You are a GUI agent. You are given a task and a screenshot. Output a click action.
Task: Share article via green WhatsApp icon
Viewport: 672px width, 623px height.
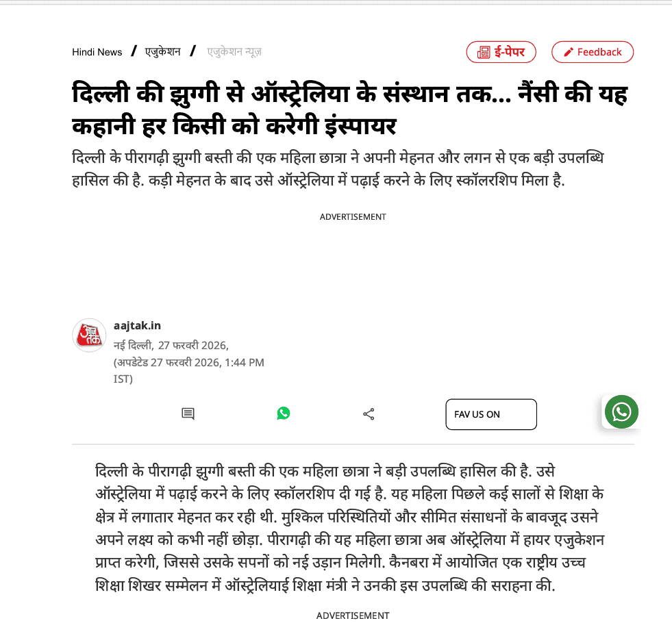(x=284, y=414)
